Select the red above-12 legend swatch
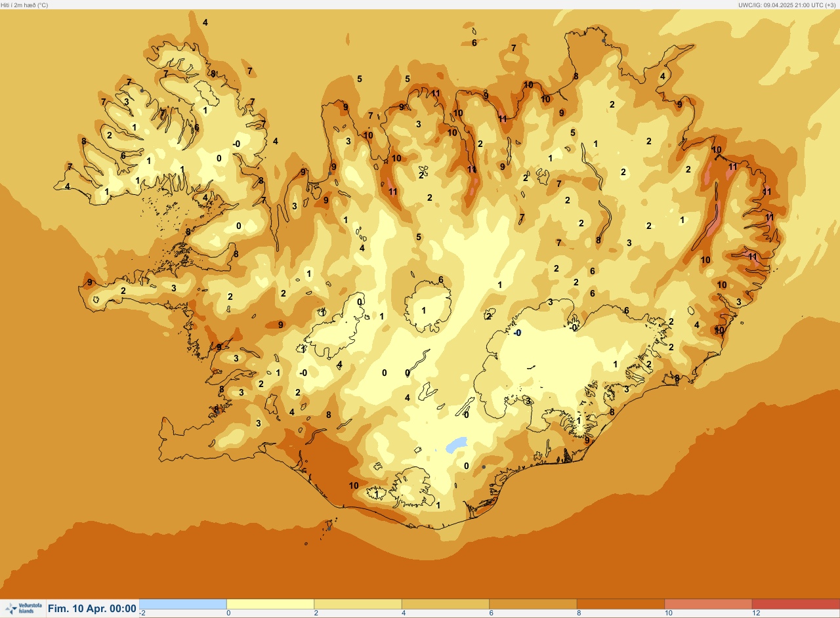Screen dimensions: 840x618 click(x=795, y=604)
